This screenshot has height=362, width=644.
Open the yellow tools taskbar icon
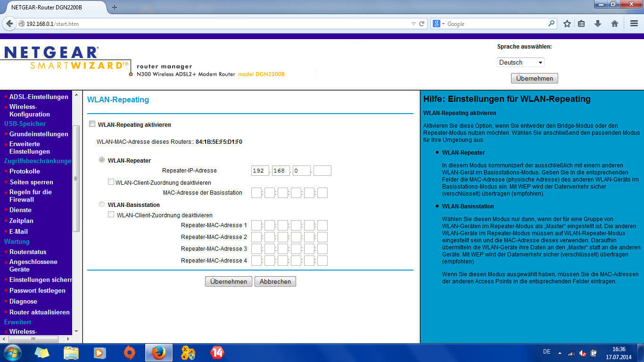(188, 353)
